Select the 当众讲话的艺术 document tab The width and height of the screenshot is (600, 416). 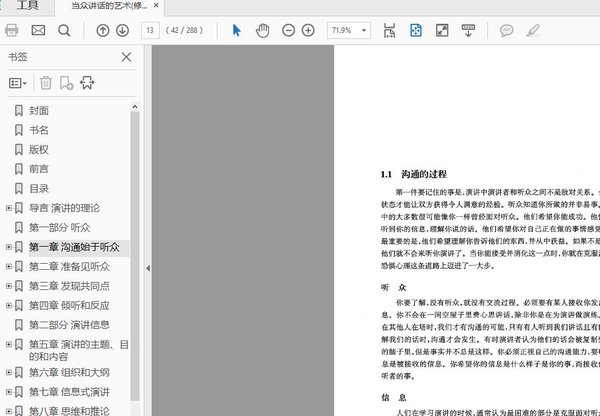(109, 6)
